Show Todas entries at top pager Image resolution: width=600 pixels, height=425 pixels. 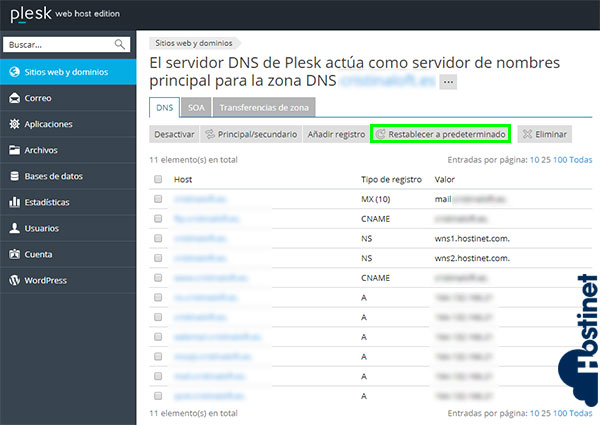tap(580, 160)
